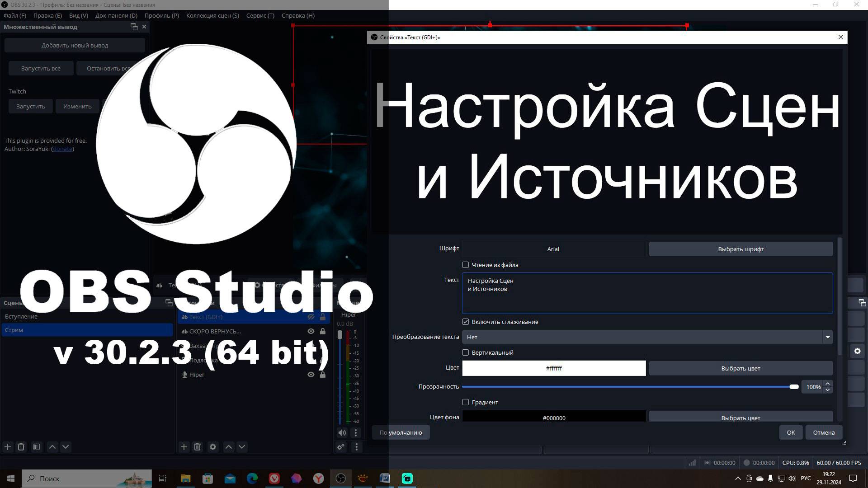The image size is (868, 488).
Task: Click the white #ffffff color swatch
Action: pyautogui.click(x=554, y=368)
